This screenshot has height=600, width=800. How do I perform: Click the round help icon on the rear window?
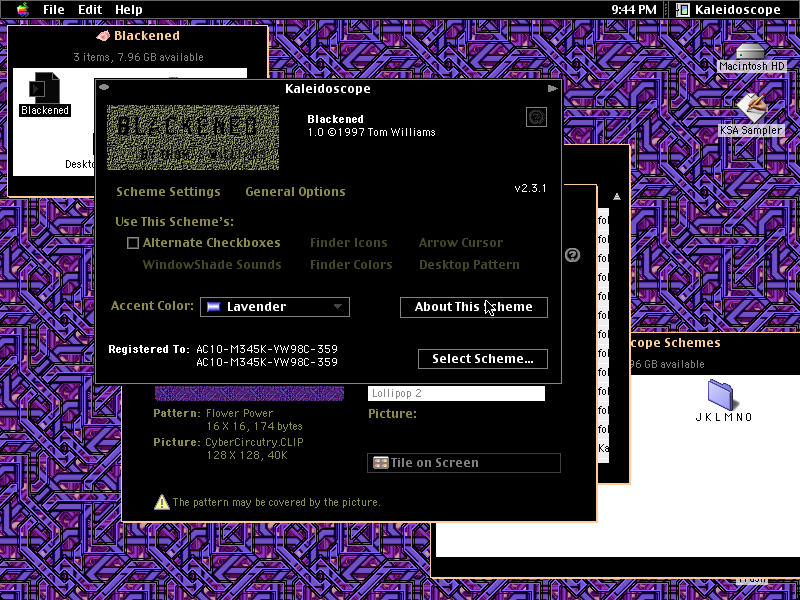tap(572, 255)
